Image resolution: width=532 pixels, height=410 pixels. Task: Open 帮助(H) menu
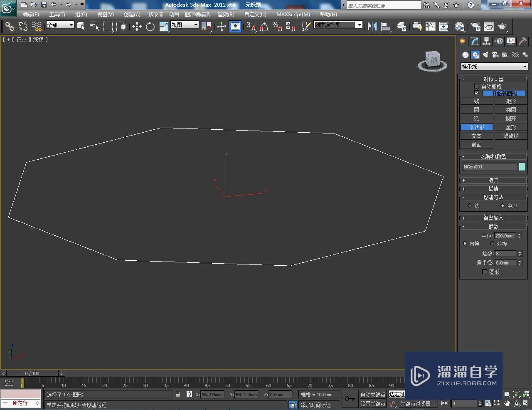point(328,15)
